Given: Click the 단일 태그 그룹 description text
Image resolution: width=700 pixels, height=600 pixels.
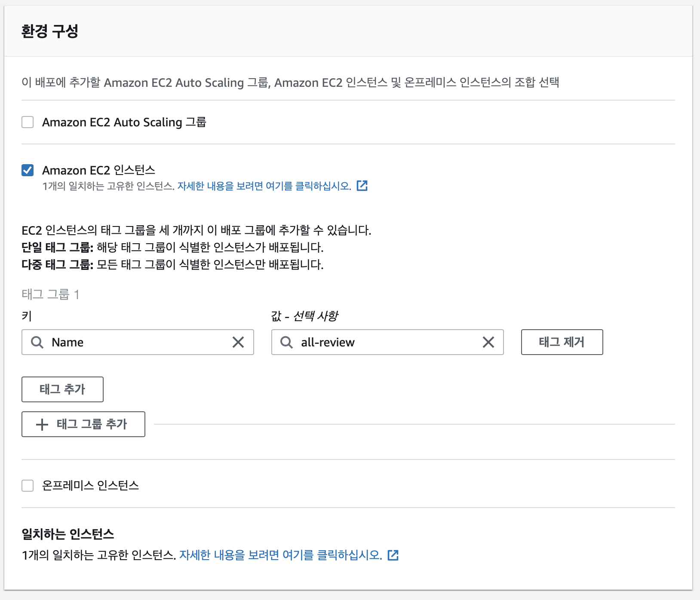Looking at the screenshot, I should tap(172, 248).
